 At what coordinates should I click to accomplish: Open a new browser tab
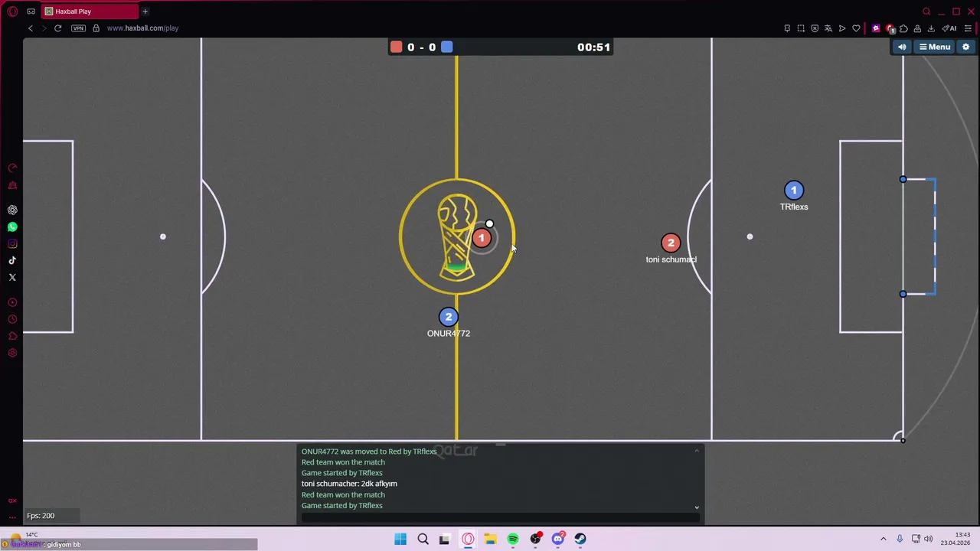pyautogui.click(x=145, y=11)
